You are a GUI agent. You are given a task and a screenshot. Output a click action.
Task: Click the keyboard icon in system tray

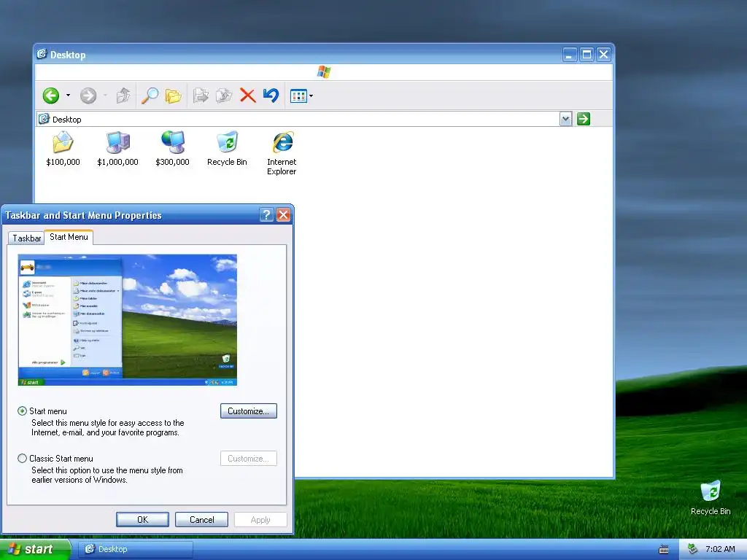(664, 550)
